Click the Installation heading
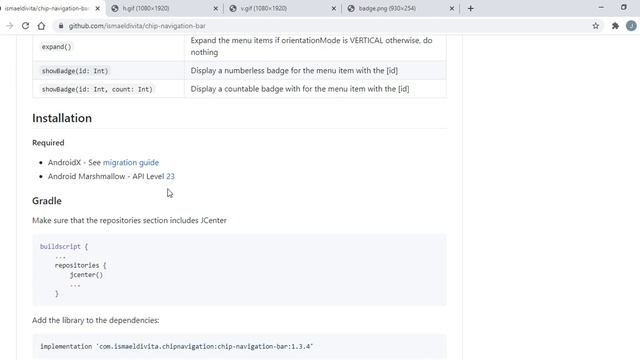 [x=62, y=118]
